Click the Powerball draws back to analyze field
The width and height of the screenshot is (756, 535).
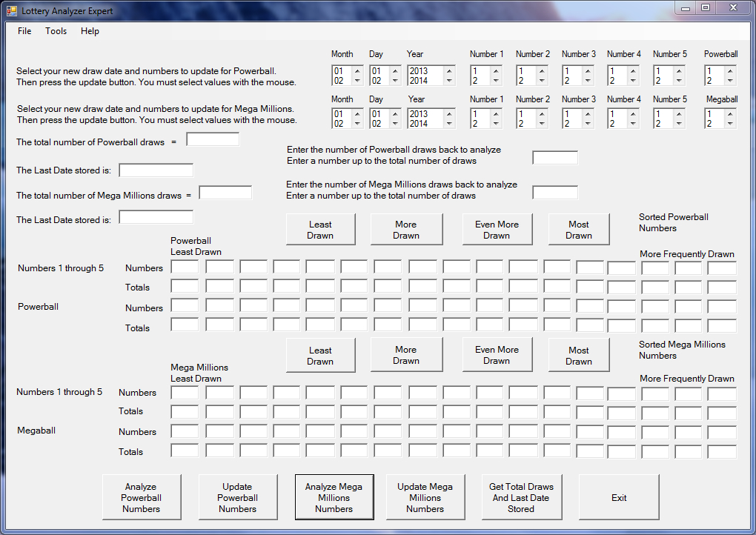[555, 158]
